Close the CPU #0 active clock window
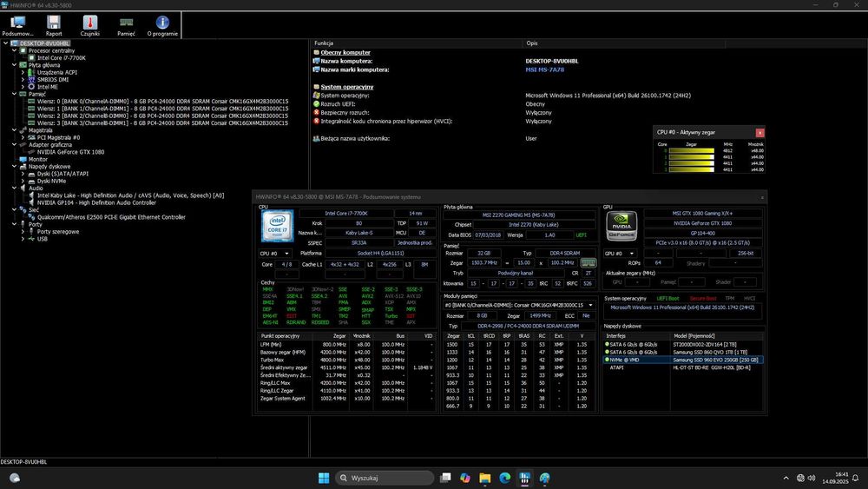The height and width of the screenshot is (489, 868). pyautogui.click(x=760, y=132)
